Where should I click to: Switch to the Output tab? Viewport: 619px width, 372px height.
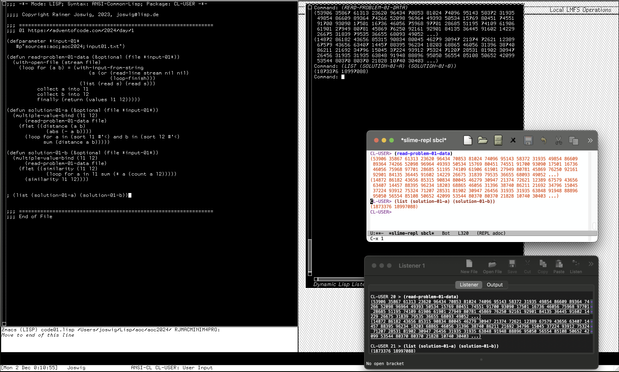pos(495,285)
